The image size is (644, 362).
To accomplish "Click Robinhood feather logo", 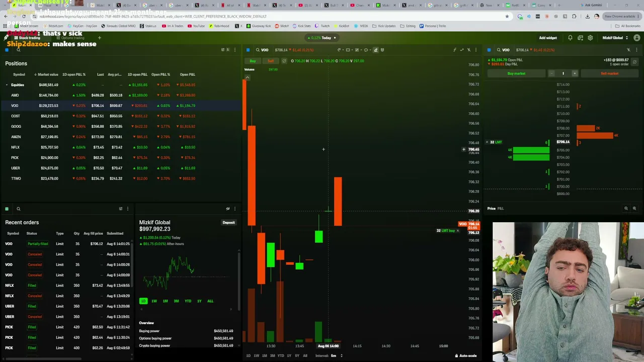I will [x=7, y=38].
